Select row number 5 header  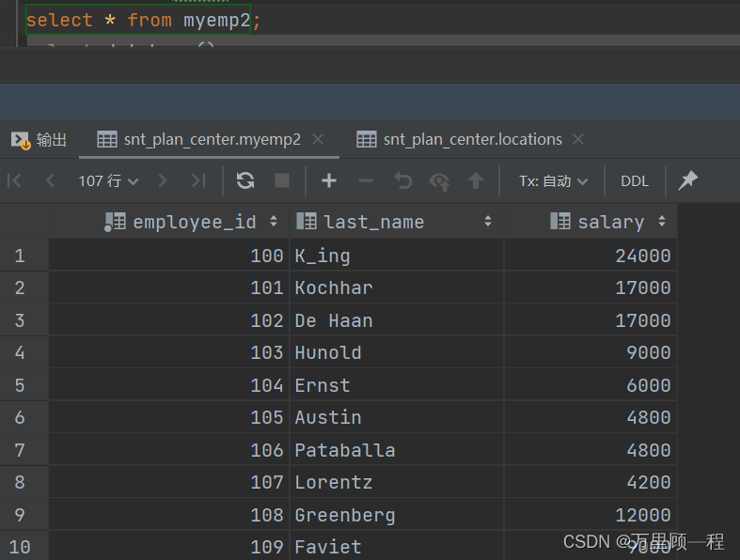[24, 385]
